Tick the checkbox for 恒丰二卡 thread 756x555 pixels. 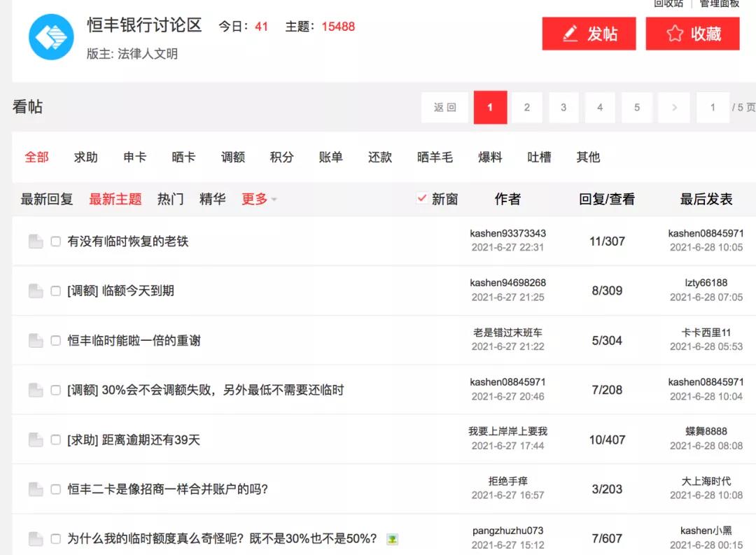click(x=56, y=489)
